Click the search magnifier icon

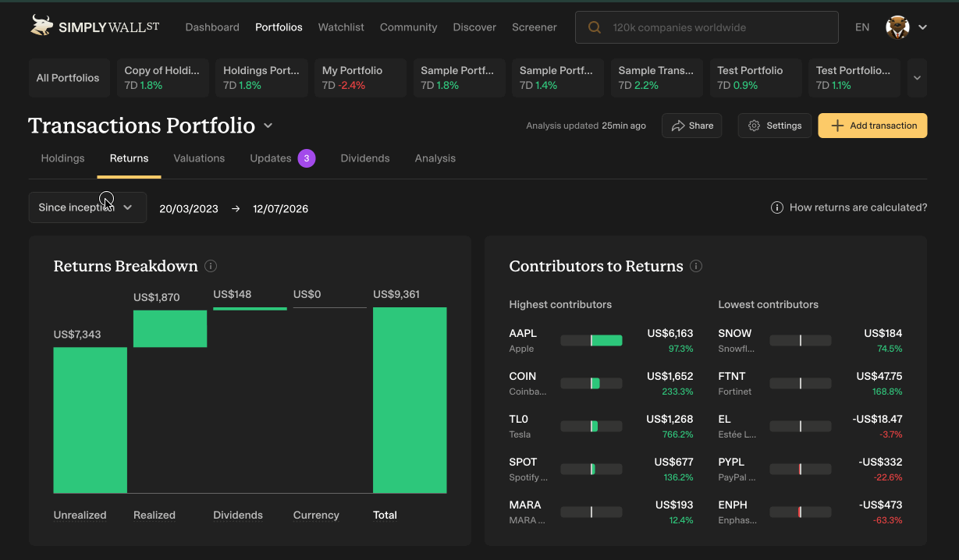[x=595, y=27]
